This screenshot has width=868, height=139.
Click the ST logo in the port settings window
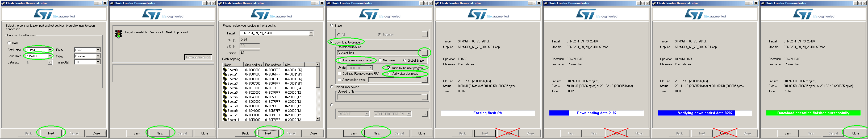pos(43,14)
